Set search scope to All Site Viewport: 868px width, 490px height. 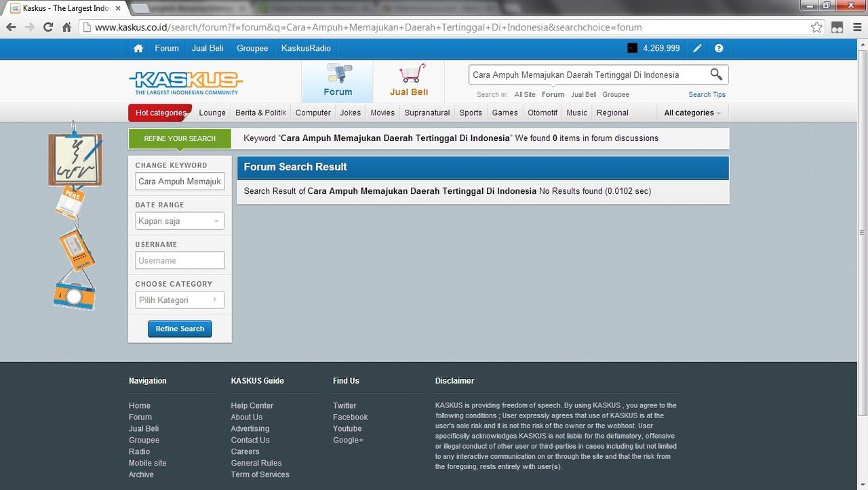pos(525,95)
